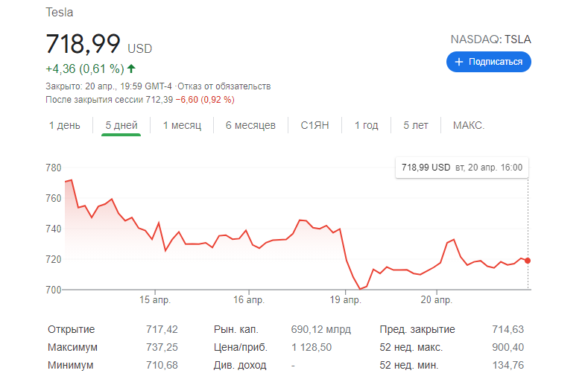Click the green up arrow icon
This screenshot has height=388, width=588.
[x=131, y=69]
